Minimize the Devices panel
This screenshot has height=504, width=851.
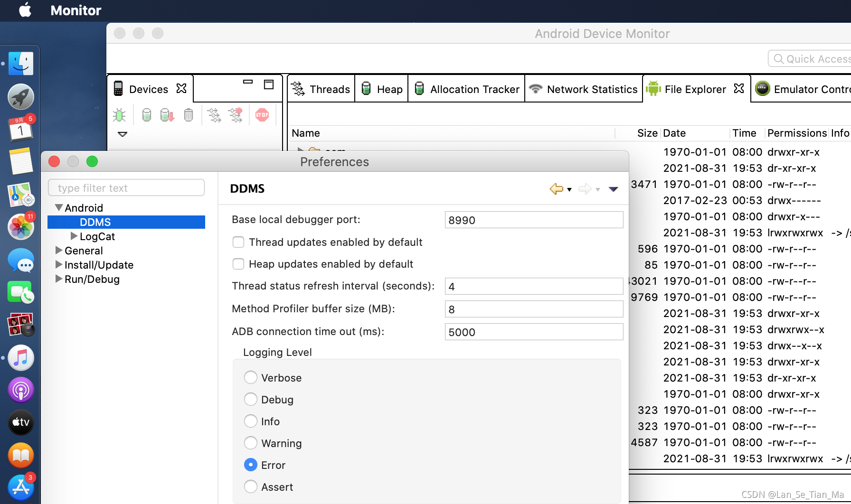(x=248, y=82)
